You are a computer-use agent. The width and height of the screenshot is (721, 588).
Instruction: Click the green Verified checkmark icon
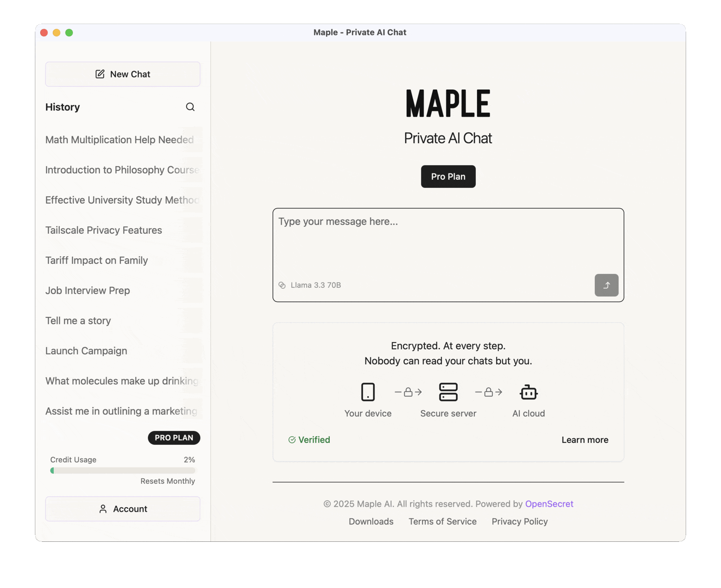[x=292, y=440]
